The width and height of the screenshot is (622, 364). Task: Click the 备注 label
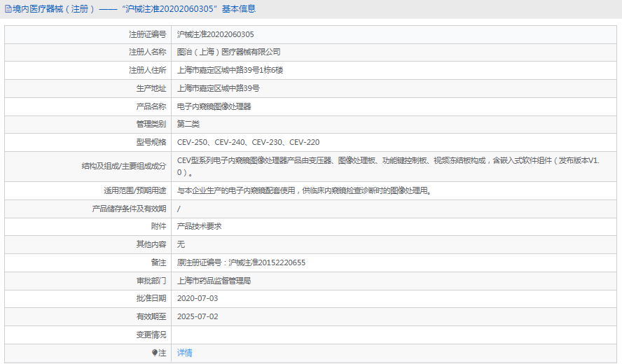(159, 262)
